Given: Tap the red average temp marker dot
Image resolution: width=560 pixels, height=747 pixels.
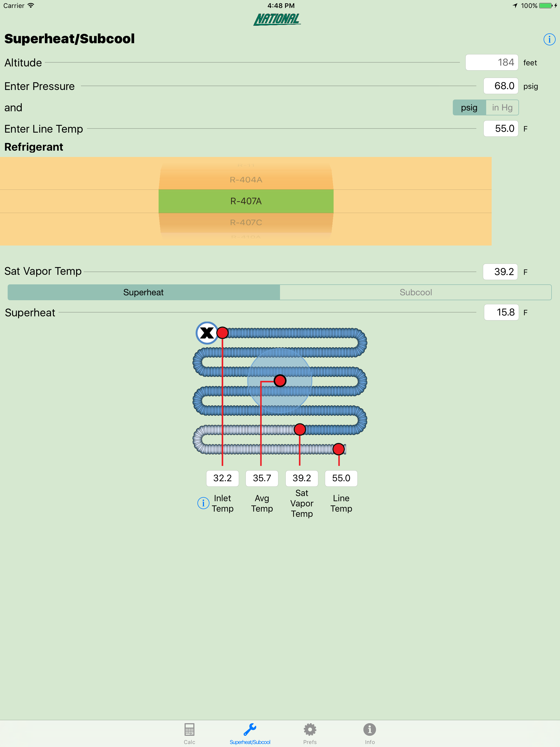Looking at the screenshot, I should tap(280, 381).
